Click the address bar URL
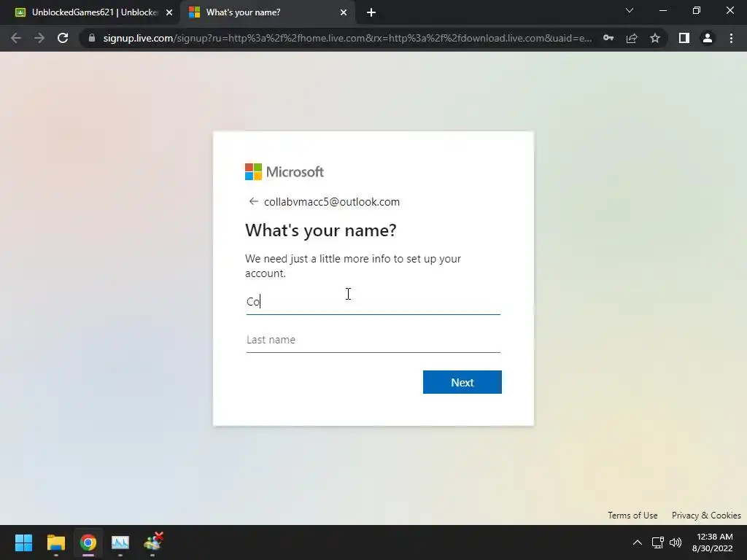The height and width of the screenshot is (560, 747). pos(347,38)
